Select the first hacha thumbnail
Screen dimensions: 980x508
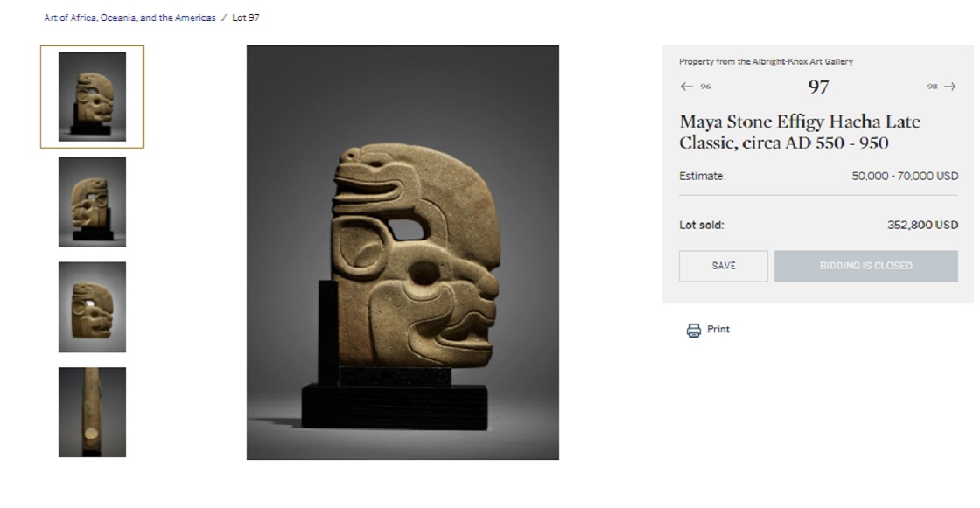pos(92,97)
